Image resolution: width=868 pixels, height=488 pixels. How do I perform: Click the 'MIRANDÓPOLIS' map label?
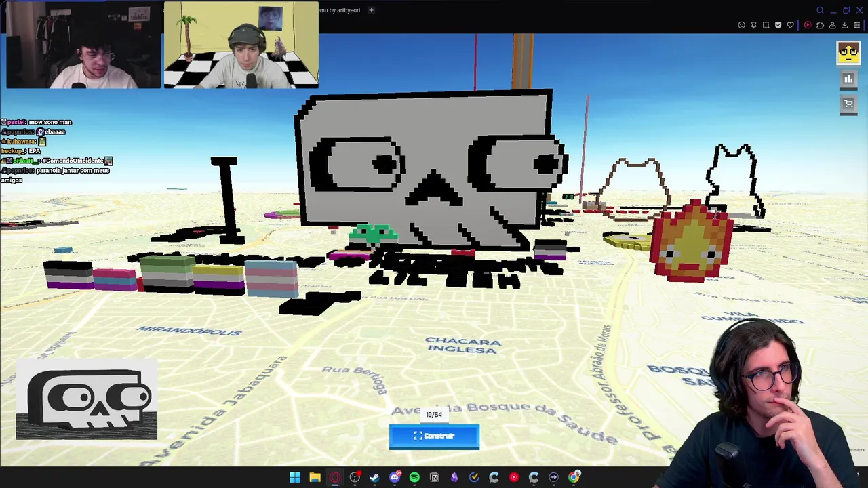tap(189, 331)
